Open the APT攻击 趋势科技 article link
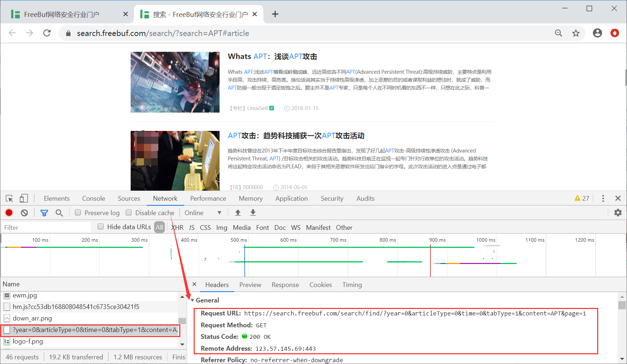627x364 pixels. [296, 136]
